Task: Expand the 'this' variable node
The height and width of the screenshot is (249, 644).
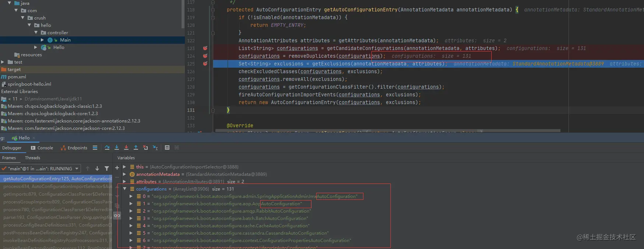Action: tap(124, 167)
